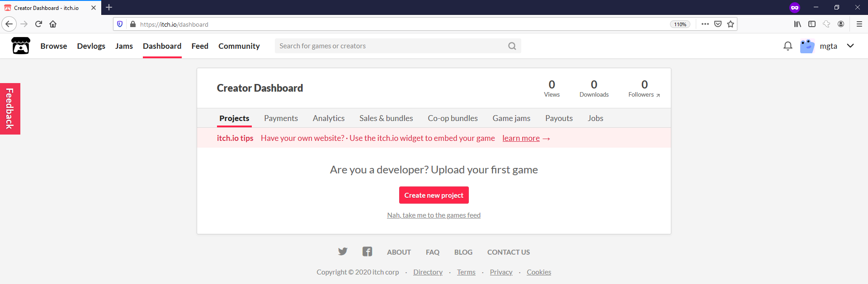View the Followers count link
The height and width of the screenshot is (284, 868).
pos(644,88)
